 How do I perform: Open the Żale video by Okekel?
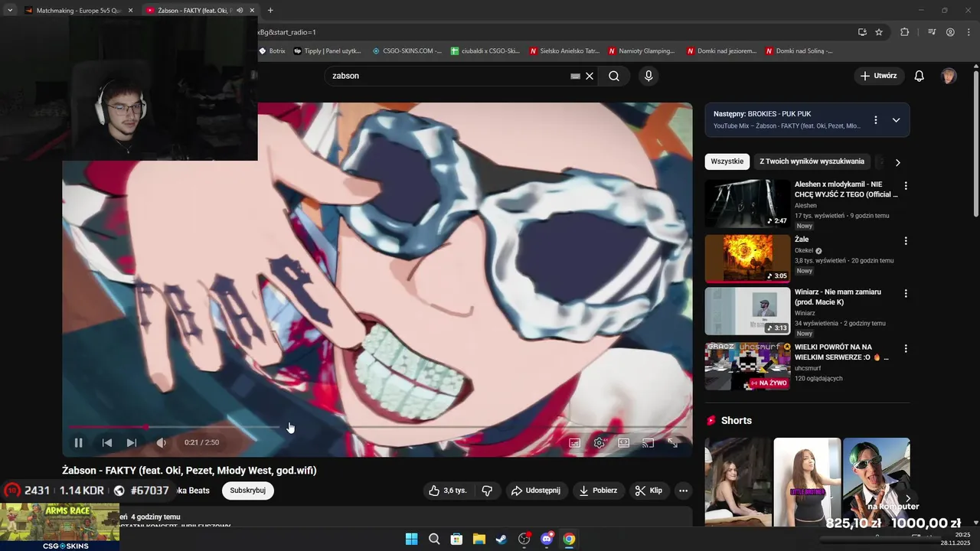pos(747,259)
